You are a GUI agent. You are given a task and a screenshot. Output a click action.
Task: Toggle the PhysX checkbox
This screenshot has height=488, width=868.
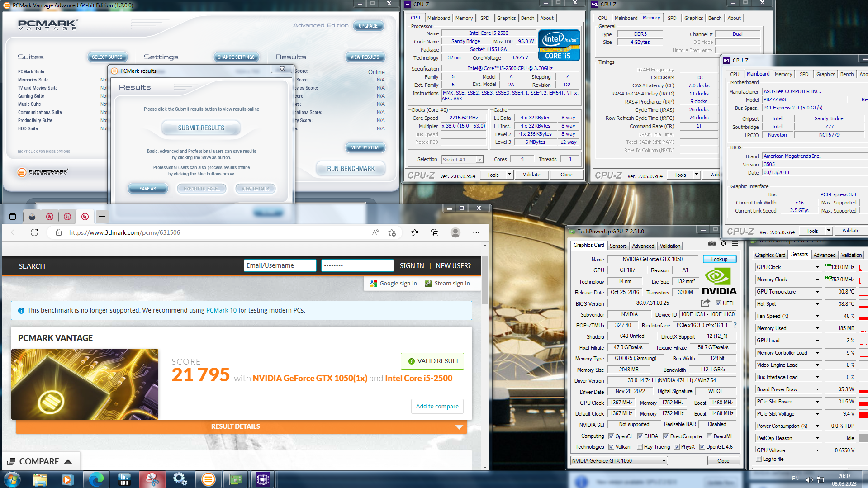coord(677,447)
